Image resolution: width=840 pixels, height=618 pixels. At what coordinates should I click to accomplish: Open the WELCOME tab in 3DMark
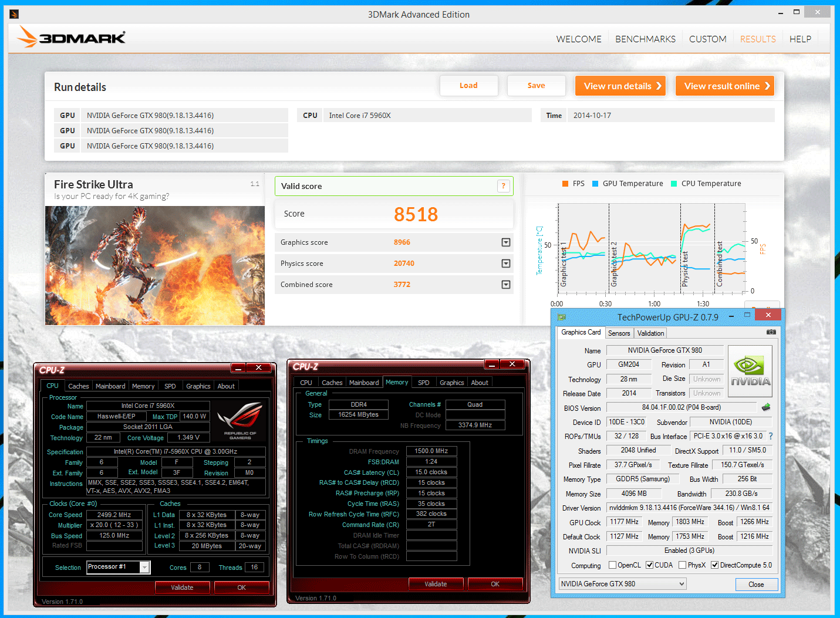click(x=579, y=39)
